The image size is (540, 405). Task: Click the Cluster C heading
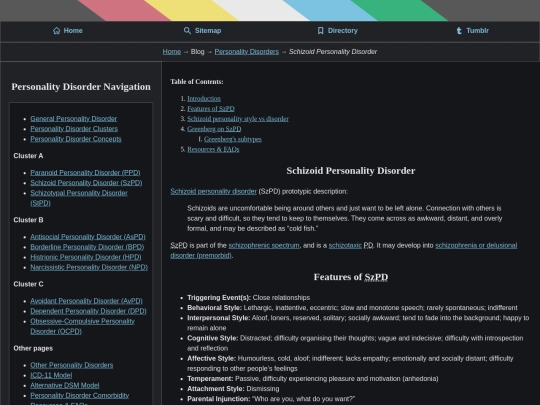pos(28,284)
